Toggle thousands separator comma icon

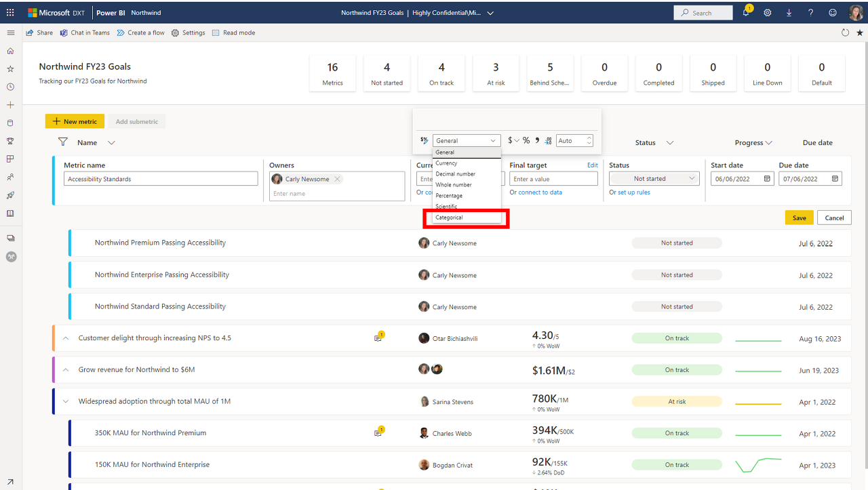537,140
